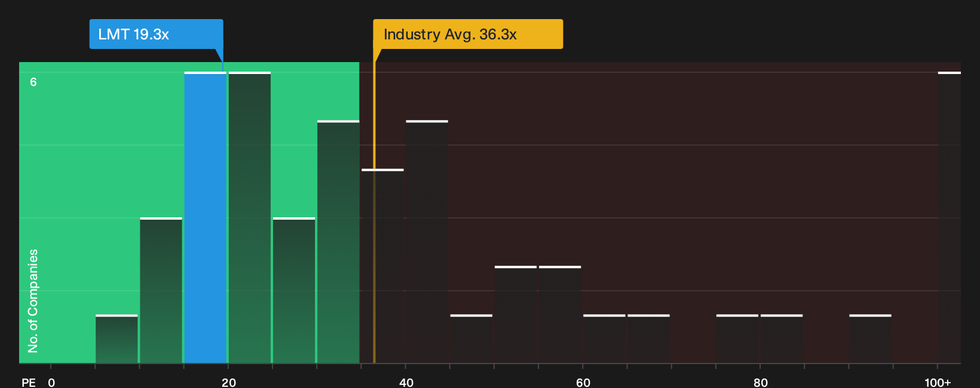Click the bar for PE 10-15

(x=161, y=290)
